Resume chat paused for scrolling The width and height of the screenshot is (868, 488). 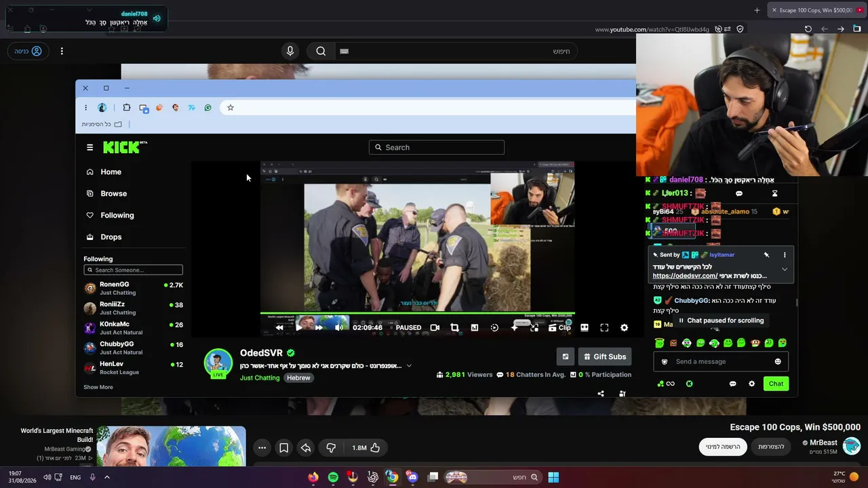click(x=721, y=321)
